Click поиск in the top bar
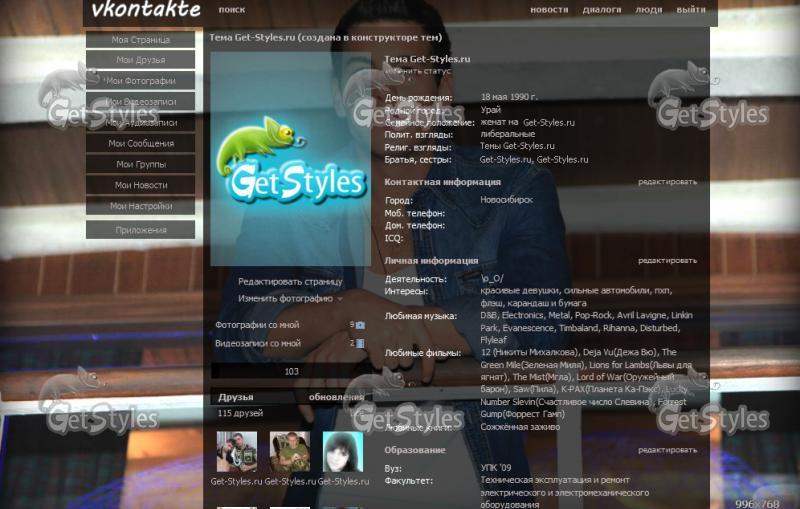This screenshot has width=800, height=509. [x=231, y=10]
